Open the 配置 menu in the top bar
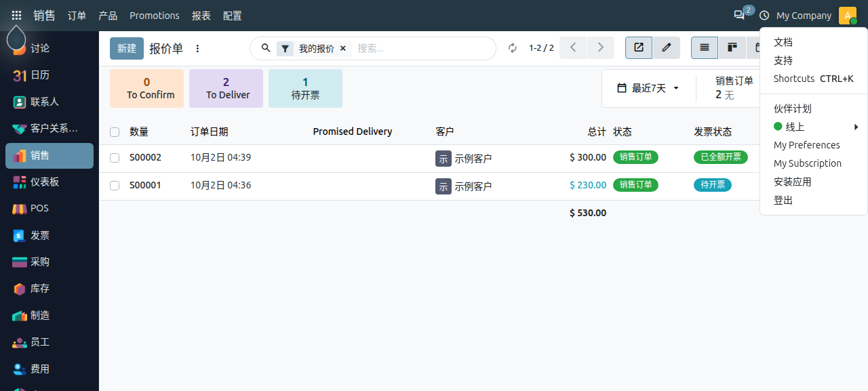 233,16
